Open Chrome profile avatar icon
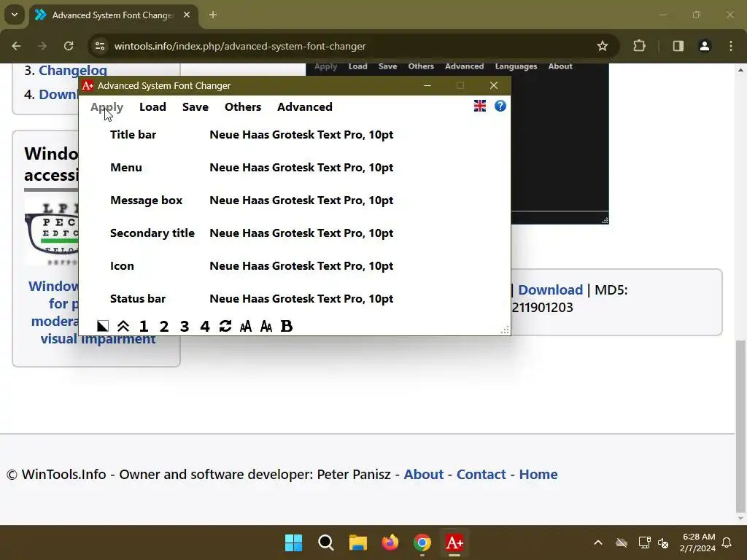This screenshot has width=747, height=560. (704, 46)
